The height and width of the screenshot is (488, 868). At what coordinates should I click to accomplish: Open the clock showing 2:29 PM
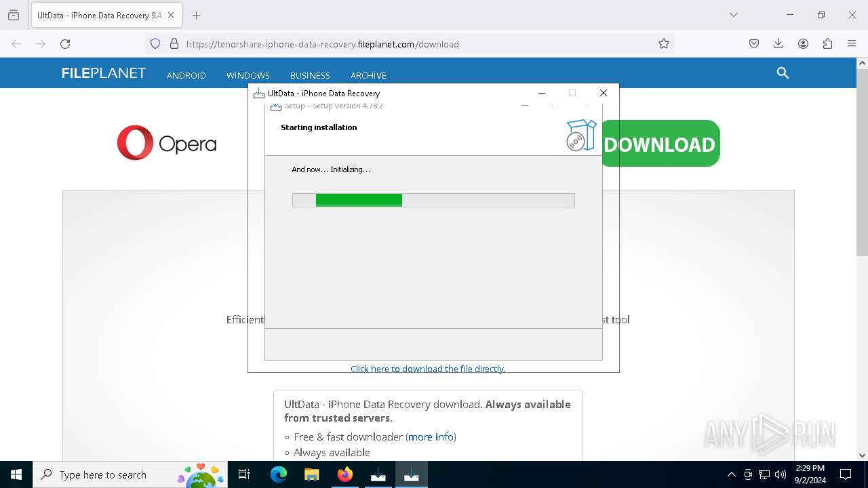810,474
